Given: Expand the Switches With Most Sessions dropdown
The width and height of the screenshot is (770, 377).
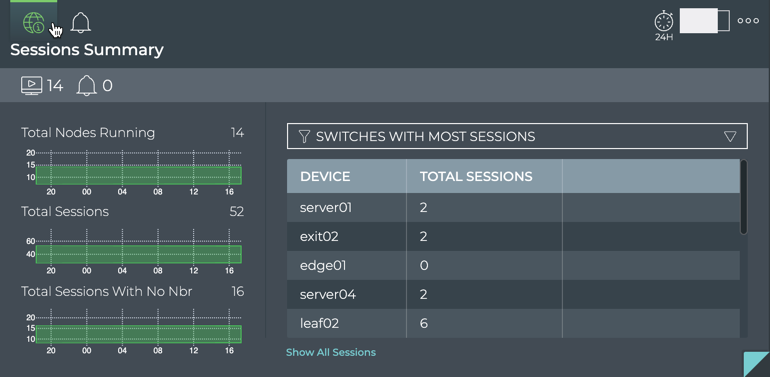Looking at the screenshot, I should coord(517,136).
